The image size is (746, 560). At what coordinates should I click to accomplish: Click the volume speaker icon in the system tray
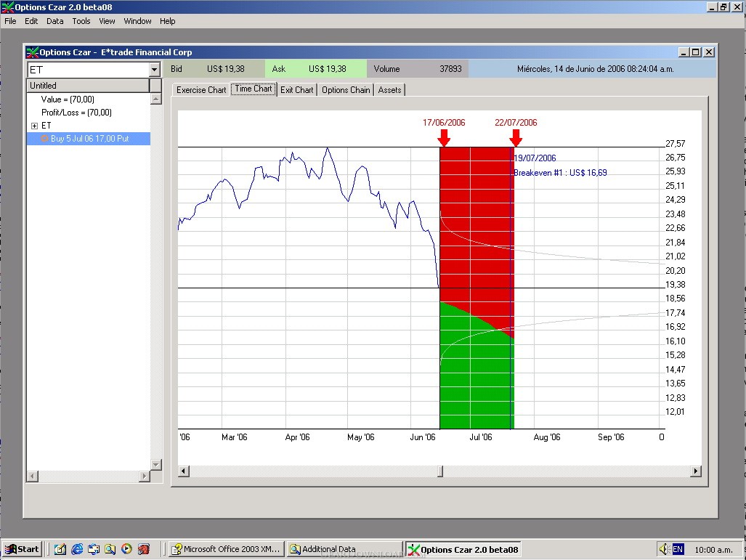point(664,549)
